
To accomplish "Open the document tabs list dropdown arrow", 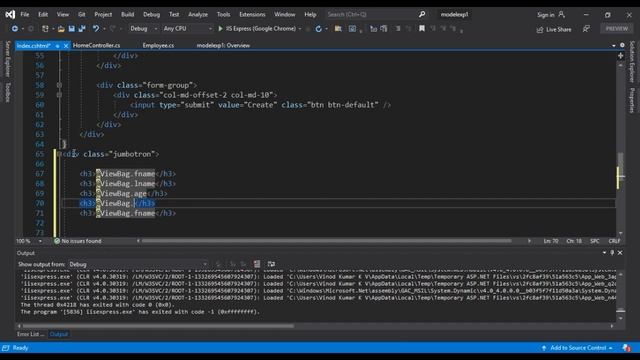I will click(x=613, y=46).
